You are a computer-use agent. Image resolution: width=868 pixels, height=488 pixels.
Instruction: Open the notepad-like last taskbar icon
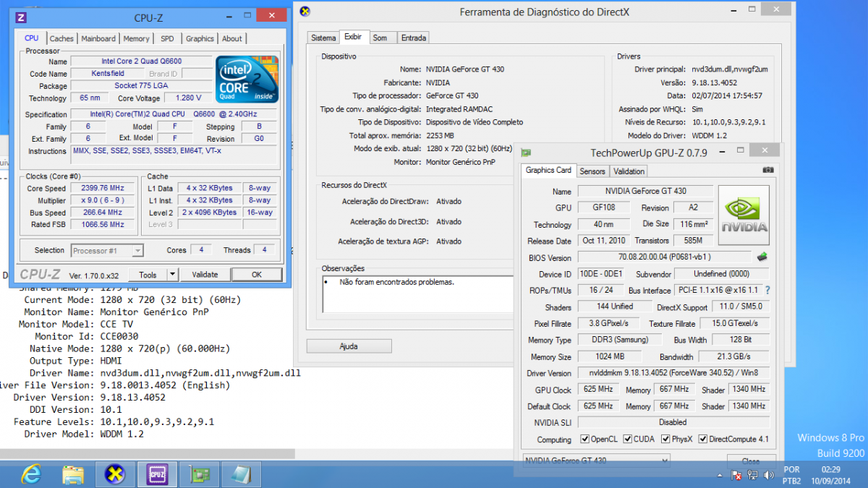242,474
